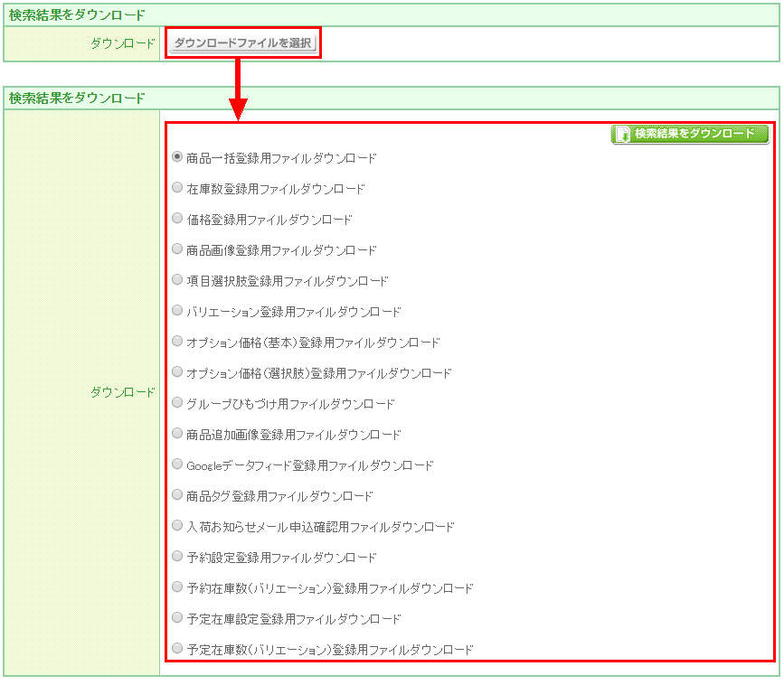Click the 商品タグ登録用ファイルダウンロード label
Viewport: 784px width, 685px height.
click(279, 497)
